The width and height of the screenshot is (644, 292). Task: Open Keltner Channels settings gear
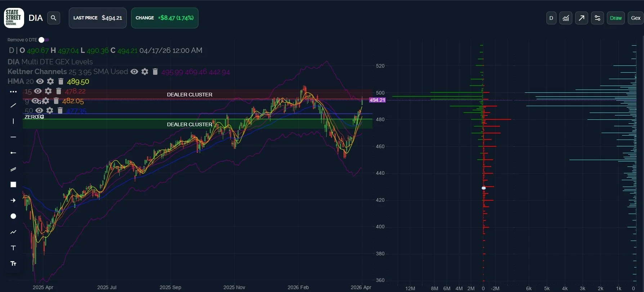(145, 72)
